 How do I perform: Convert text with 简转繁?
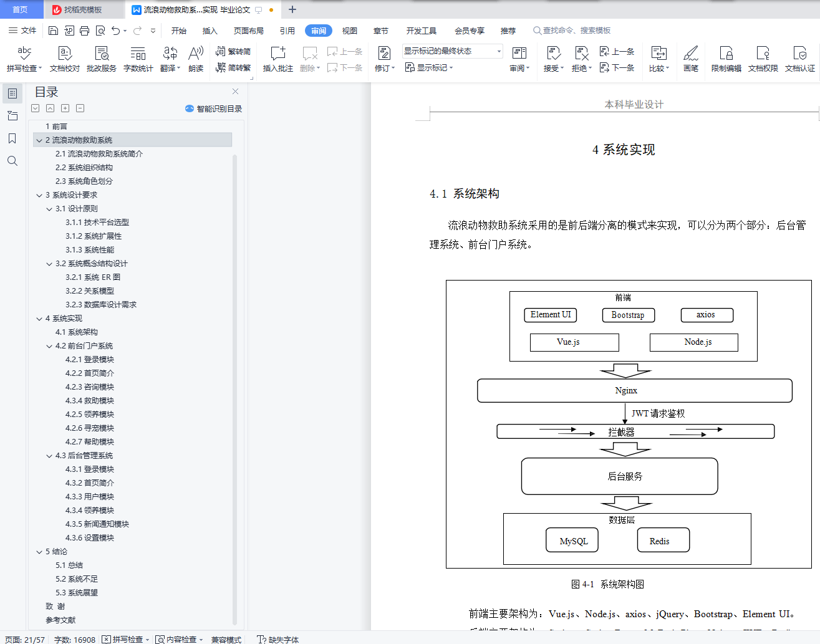point(233,67)
